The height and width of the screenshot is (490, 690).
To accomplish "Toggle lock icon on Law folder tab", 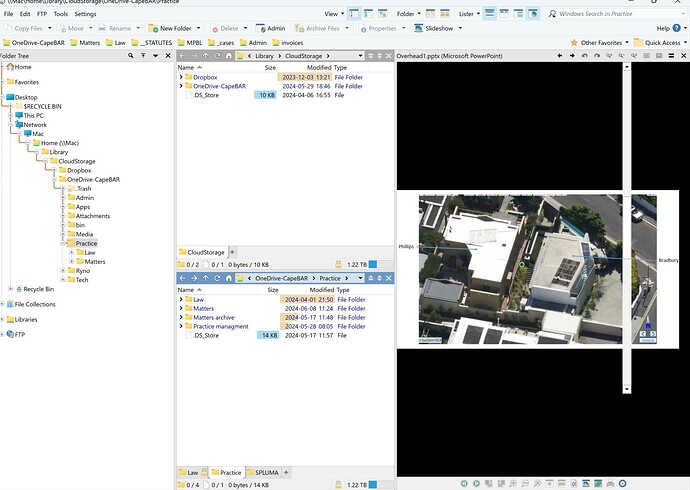I will tap(204, 472).
